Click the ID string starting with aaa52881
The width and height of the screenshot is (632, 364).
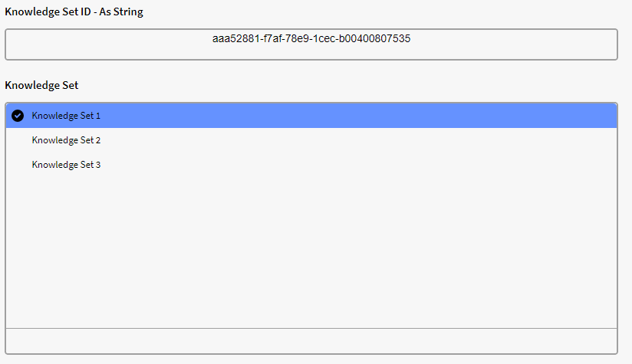coord(311,38)
